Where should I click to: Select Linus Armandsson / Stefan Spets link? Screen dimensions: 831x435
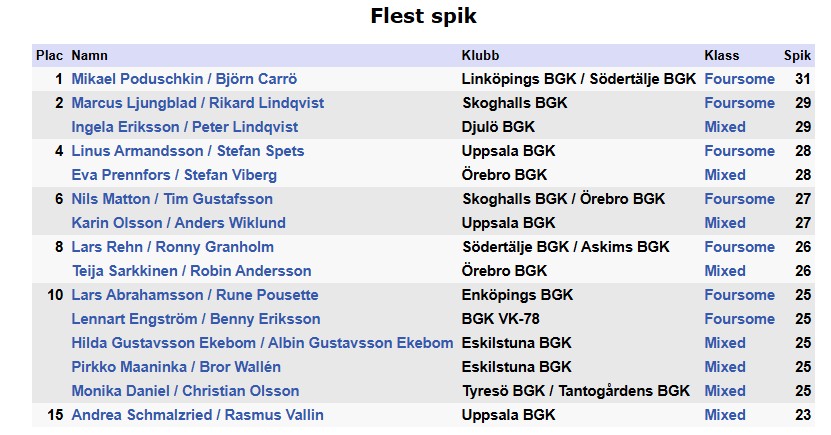pos(187,151)
